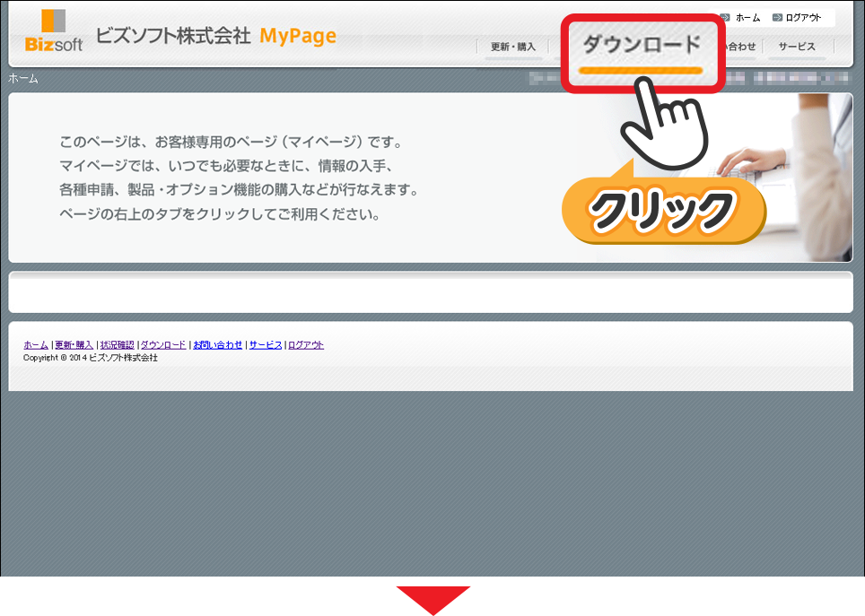Viewport: 865px width, 616px height.
Task: Click the ビズソフト株式会社 MyPage title
Action: 215,36
